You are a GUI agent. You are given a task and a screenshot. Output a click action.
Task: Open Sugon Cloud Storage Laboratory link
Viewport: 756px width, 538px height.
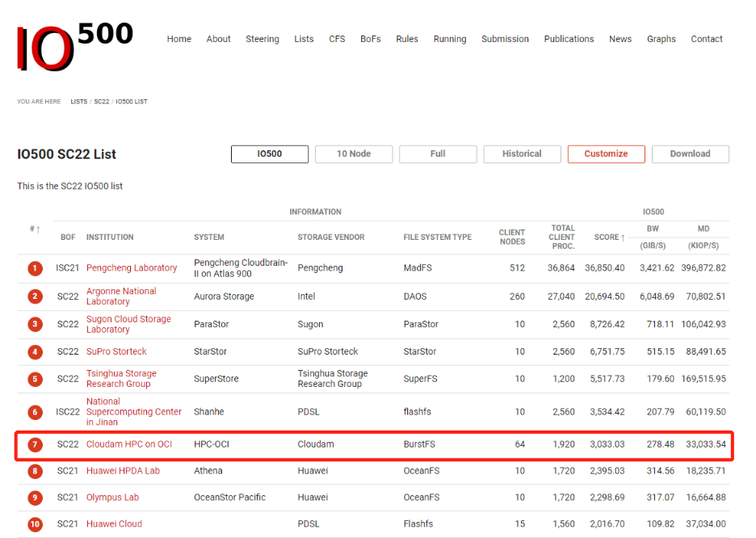point(128,325)
